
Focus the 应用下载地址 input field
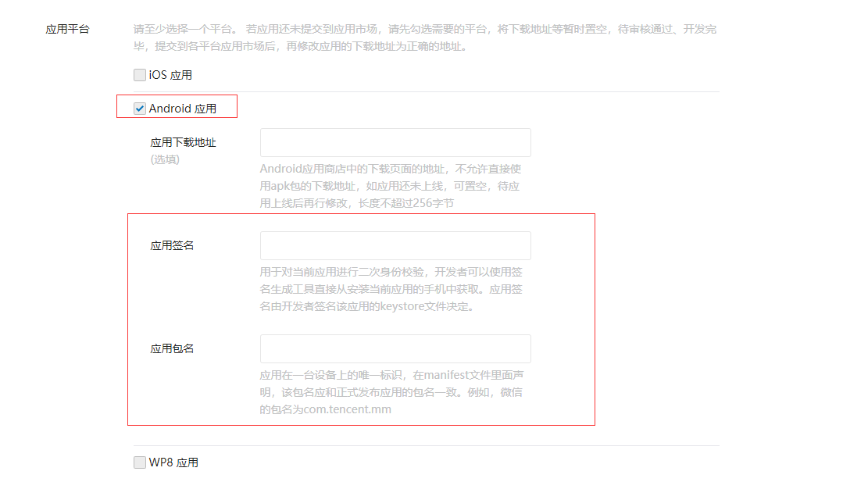coord(395,143)
